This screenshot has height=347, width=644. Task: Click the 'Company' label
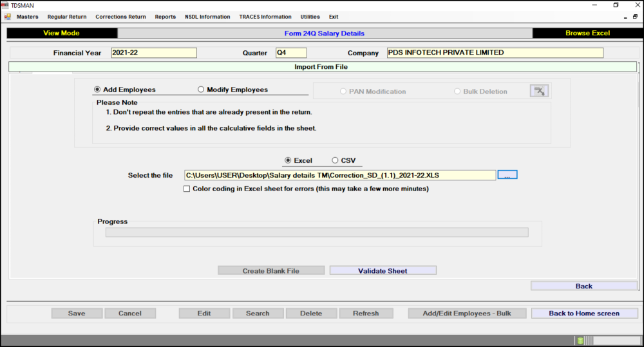pyautogui.click(x=363, y=53)
